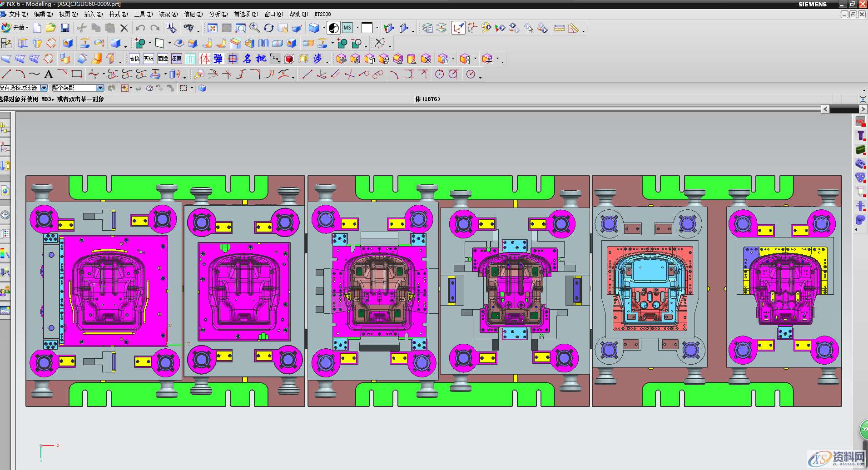
Task: Toggle the M3 display mode button
Action: pyautogui.click(x=347, y=28)
